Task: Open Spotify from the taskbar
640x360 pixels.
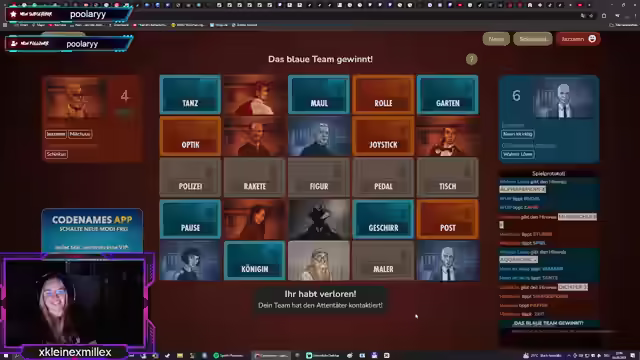Action: click(x=229, y=356)
